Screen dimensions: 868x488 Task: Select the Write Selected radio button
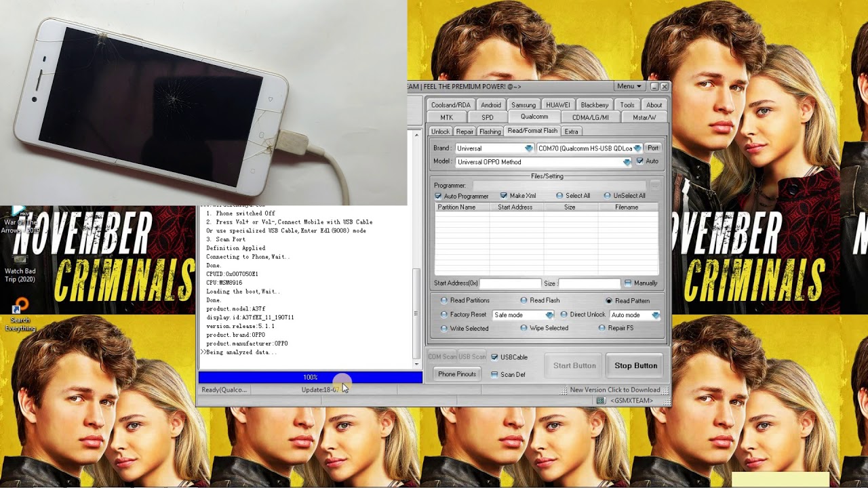click(444, 329)
